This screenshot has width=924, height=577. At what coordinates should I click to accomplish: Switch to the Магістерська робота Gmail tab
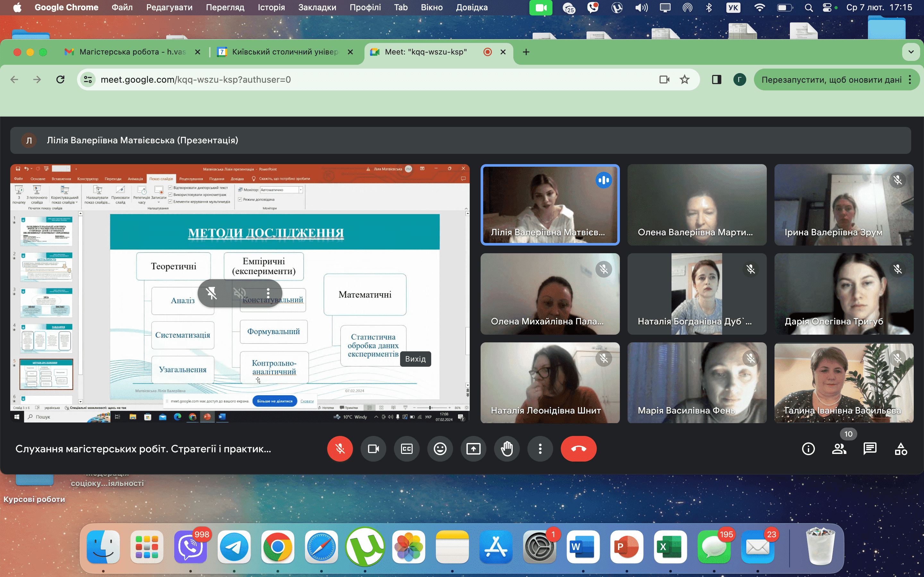click(x=132, y=52)
